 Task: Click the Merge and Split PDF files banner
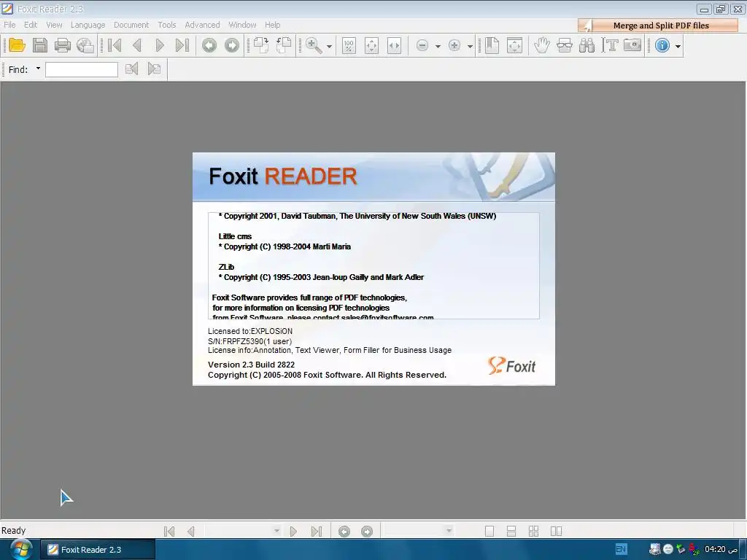pyautogui.click(x=658, y=26)
